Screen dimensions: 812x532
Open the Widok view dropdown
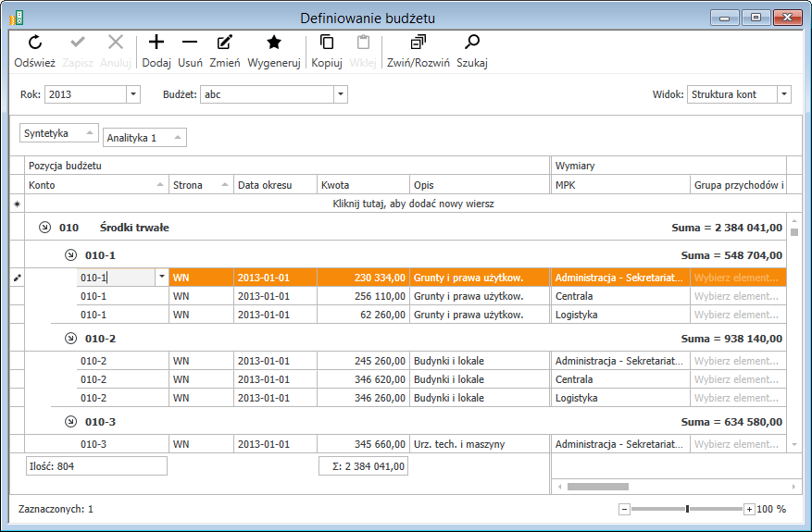tap(784, 94)
